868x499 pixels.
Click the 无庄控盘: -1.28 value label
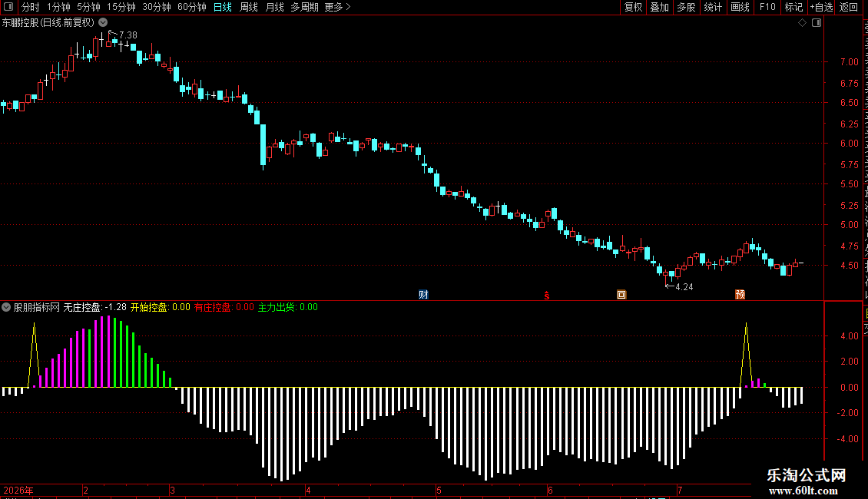pyautogui.click(x=94, y=307)
